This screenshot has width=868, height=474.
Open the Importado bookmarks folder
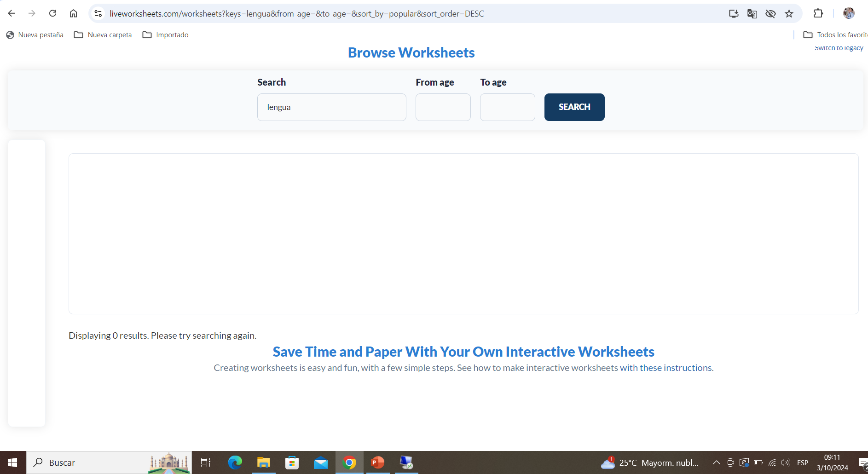pos(166,35)
